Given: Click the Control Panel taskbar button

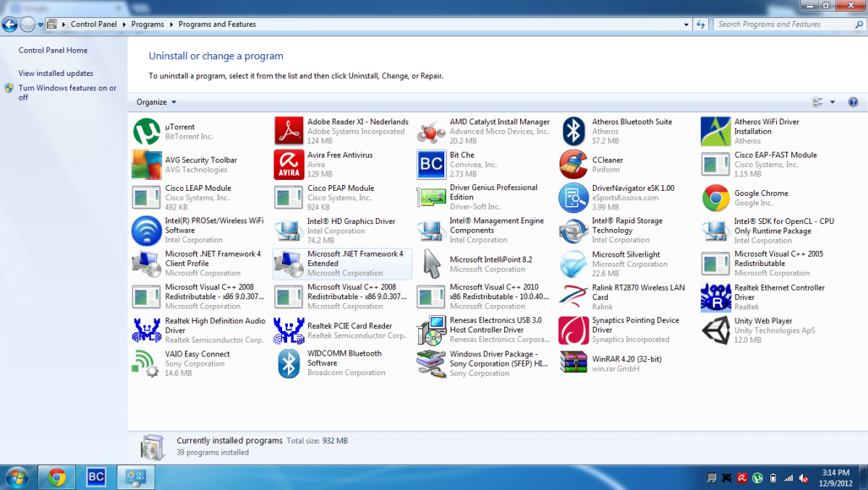Looking at the screenshot, I should click(136, 477).
